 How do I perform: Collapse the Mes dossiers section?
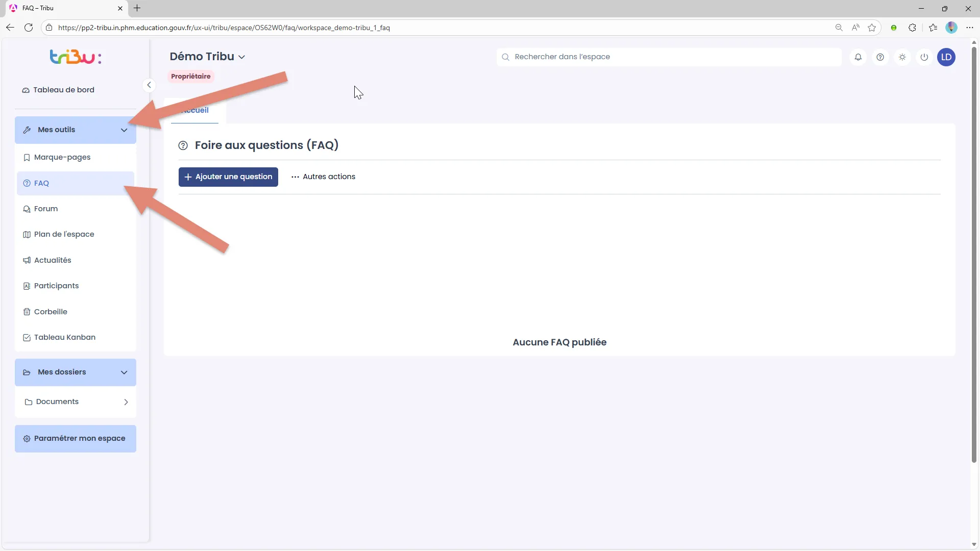point(76,372)
